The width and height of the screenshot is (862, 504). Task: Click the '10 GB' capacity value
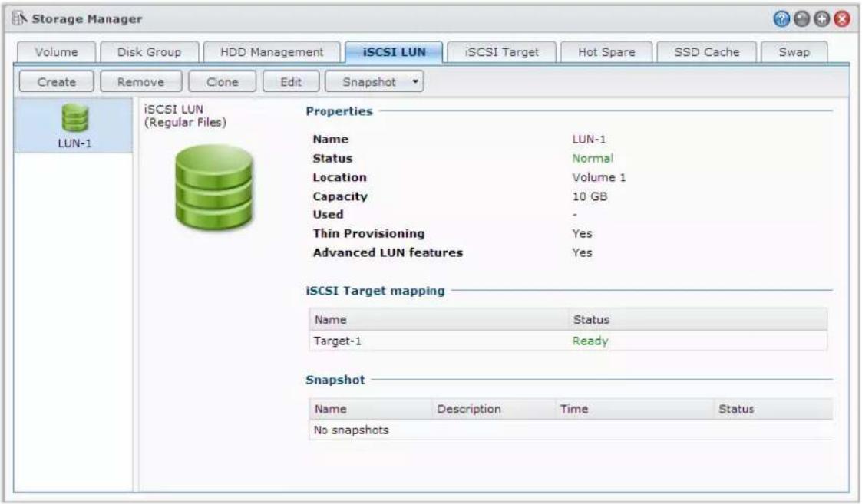[590, 196]
